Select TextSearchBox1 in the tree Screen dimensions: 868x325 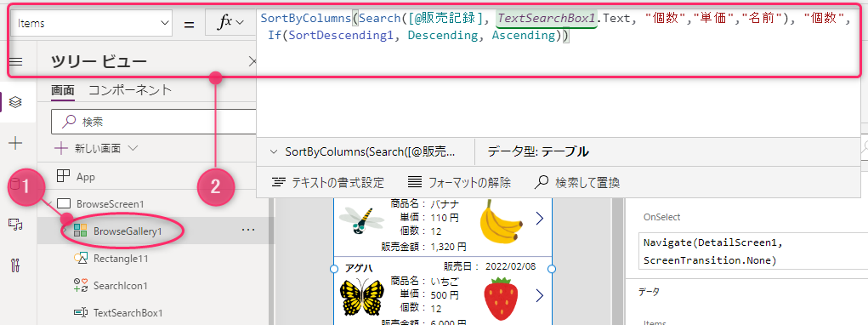point(128,313)
